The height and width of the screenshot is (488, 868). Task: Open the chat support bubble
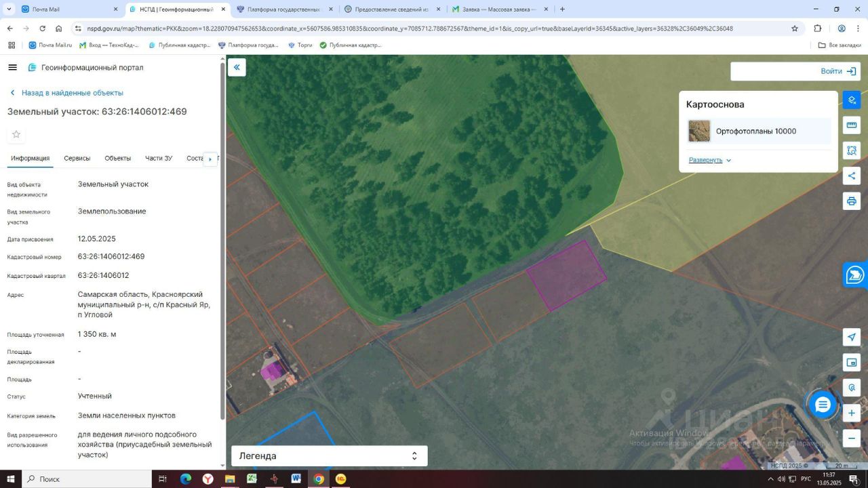pos(823,405)
